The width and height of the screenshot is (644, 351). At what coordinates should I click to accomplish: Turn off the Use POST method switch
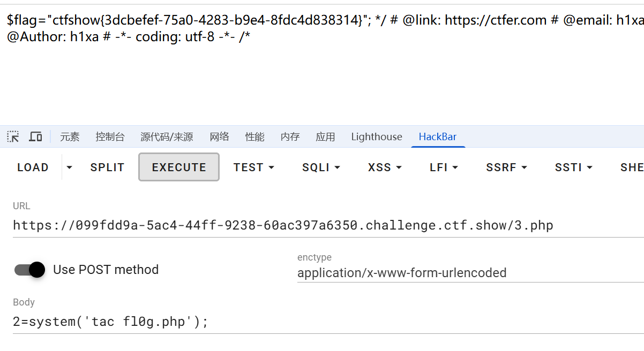point(29,270)
